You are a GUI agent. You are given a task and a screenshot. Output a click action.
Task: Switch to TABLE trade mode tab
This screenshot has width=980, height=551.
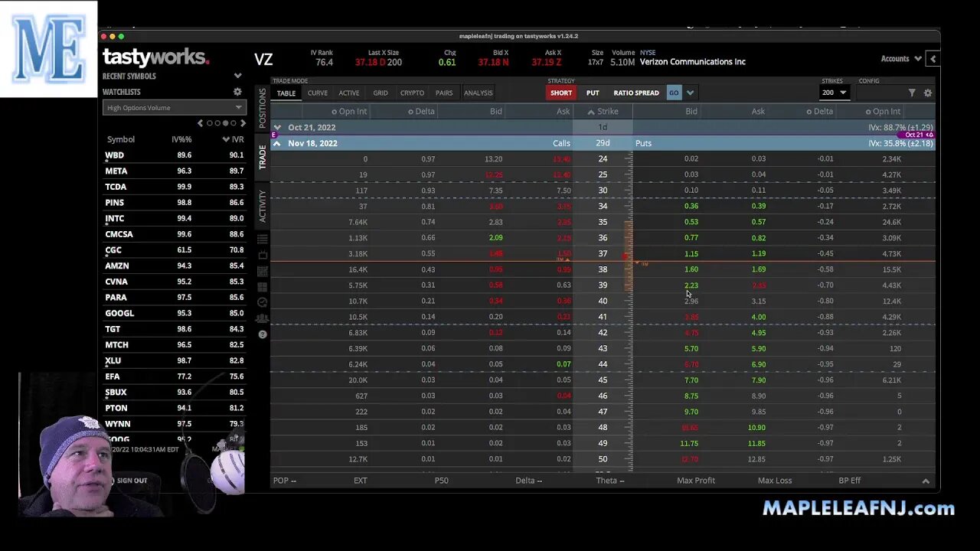coord(286,93)
